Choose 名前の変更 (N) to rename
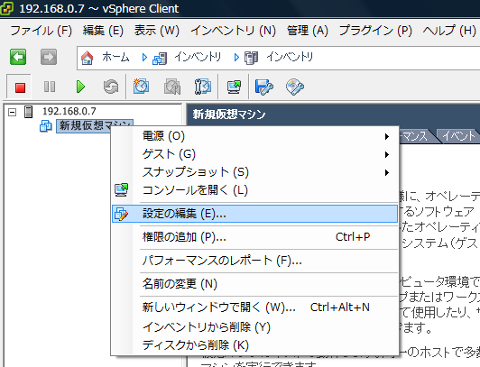This screenshot has width=480, height=367. pos(255,284)
